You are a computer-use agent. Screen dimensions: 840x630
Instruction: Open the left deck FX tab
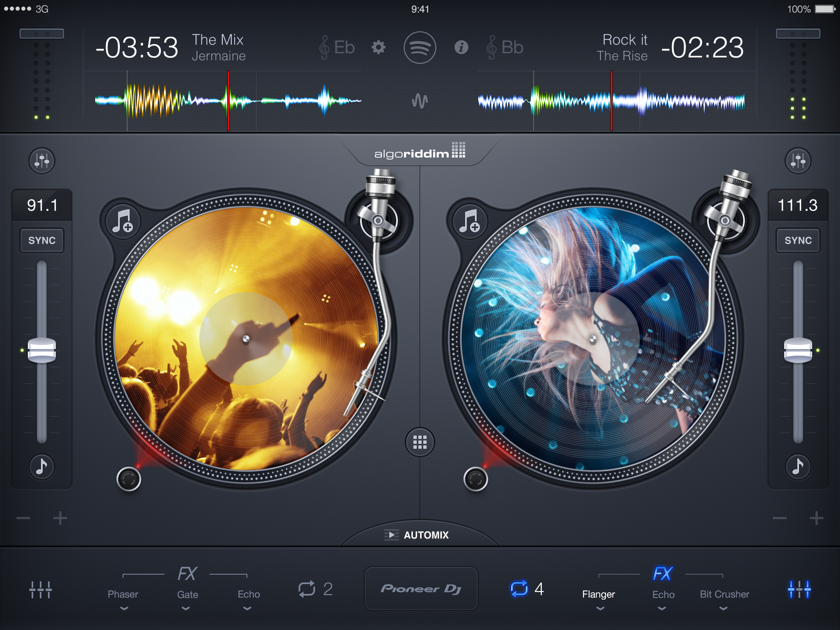click(187, 574)
